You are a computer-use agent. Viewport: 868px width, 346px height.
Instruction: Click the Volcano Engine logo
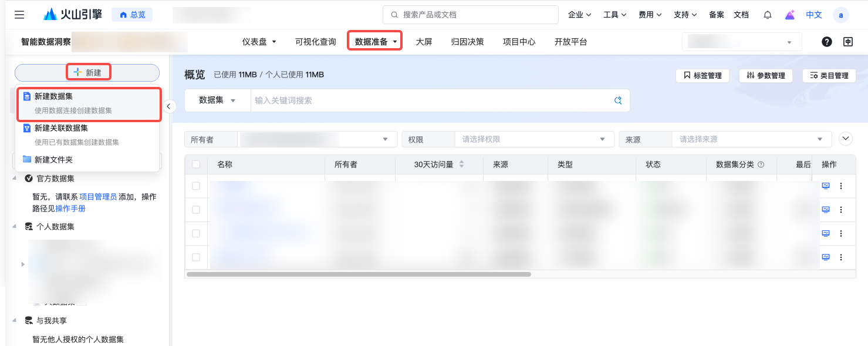click(x=73, y=15)
